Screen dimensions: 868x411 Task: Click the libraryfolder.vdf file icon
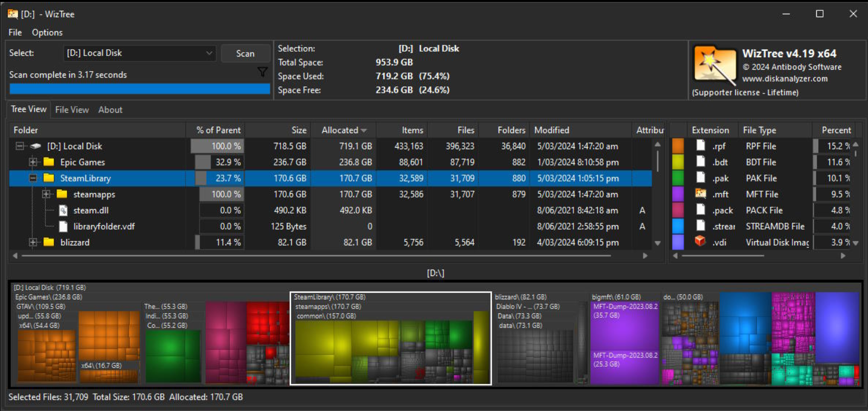click(x=63, y=226)
